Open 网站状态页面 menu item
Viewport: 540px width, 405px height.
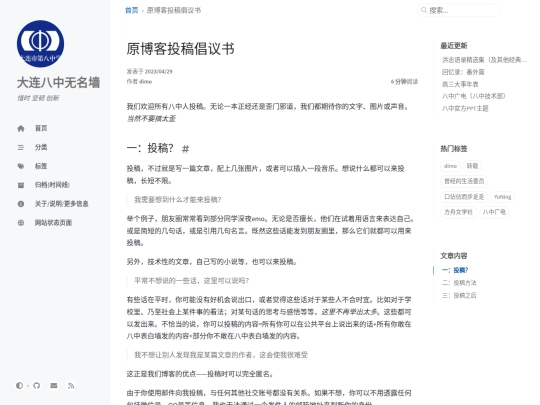(x=53, y=223)
